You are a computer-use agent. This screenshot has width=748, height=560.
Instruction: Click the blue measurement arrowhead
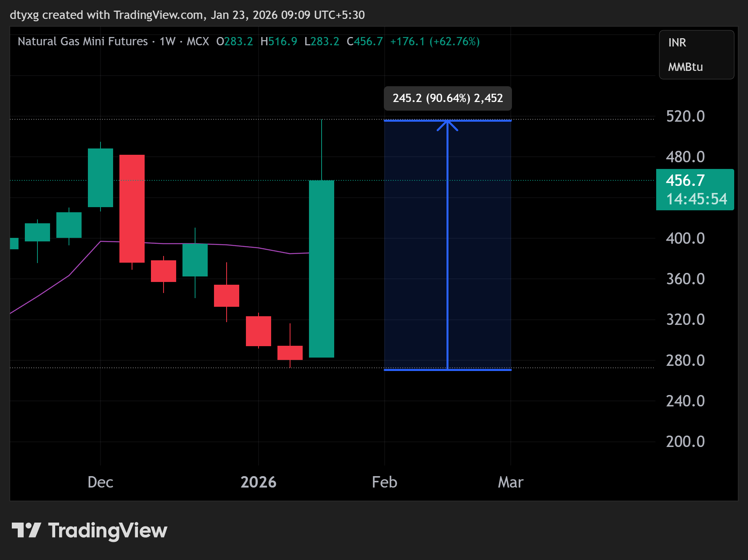447,125
